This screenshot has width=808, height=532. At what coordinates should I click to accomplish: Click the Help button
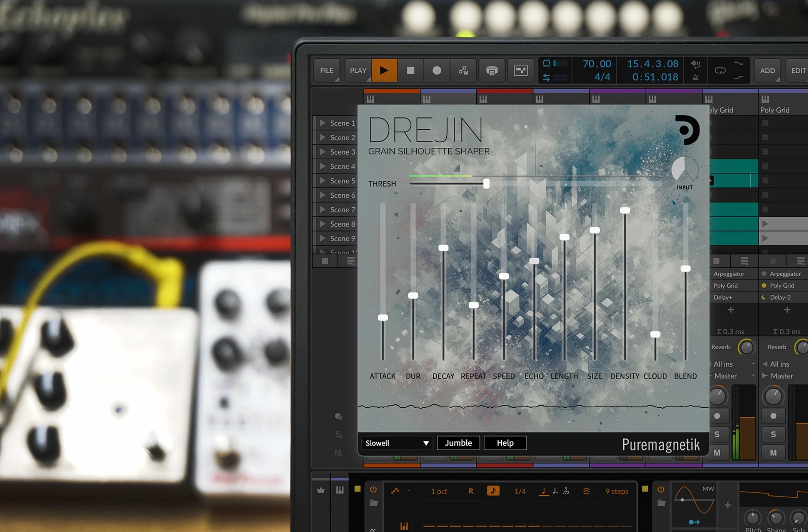pyautogui.click(x=505, y=443)
